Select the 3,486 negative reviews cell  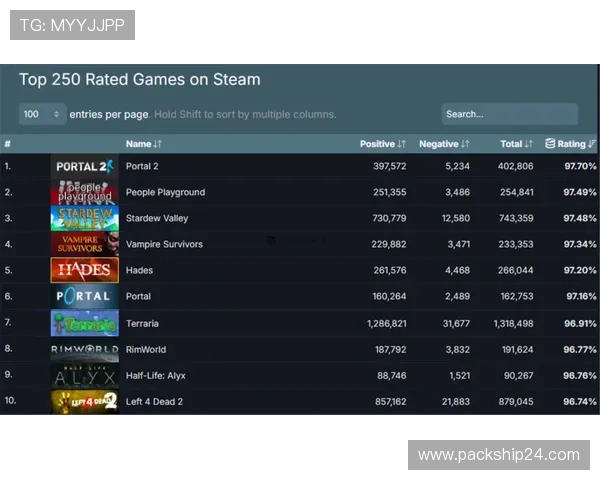[x=457, y=192]
